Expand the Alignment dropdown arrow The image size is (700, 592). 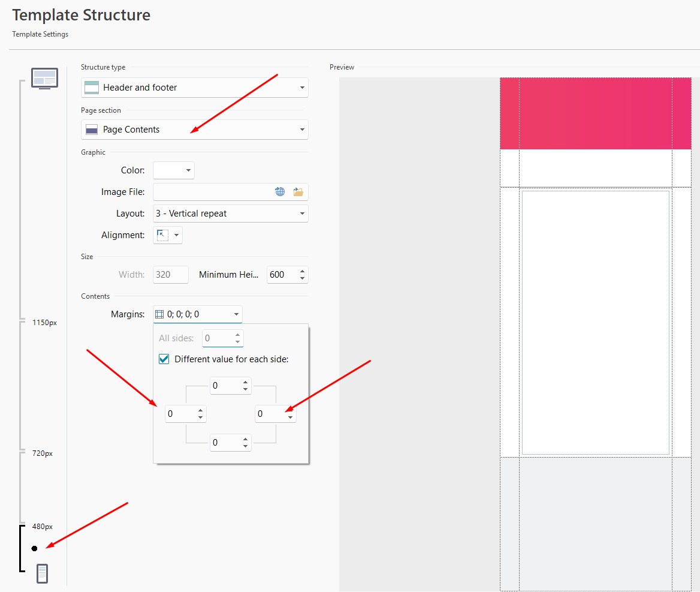[x=176, y=235]
